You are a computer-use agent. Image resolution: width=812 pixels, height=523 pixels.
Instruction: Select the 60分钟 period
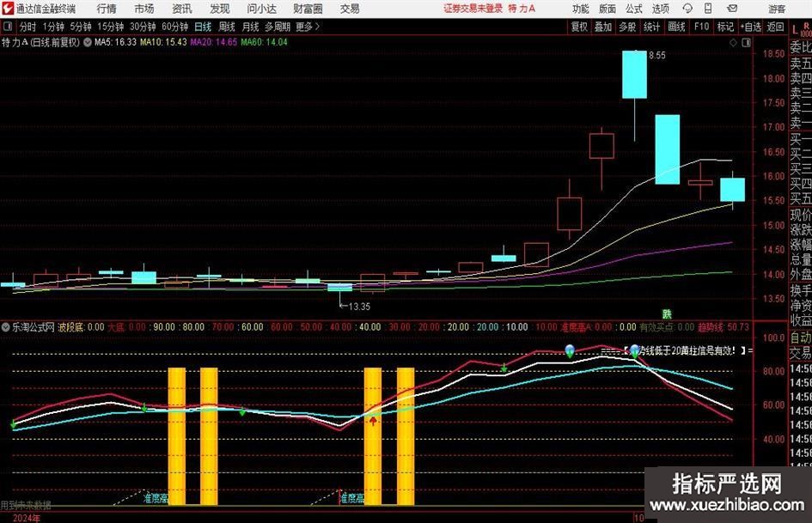click(x=175, y=27)
